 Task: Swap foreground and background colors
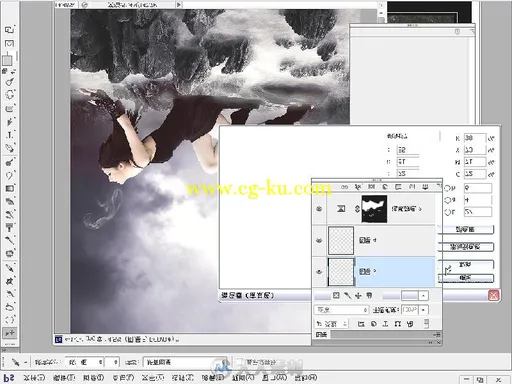[x=13, y=71]
